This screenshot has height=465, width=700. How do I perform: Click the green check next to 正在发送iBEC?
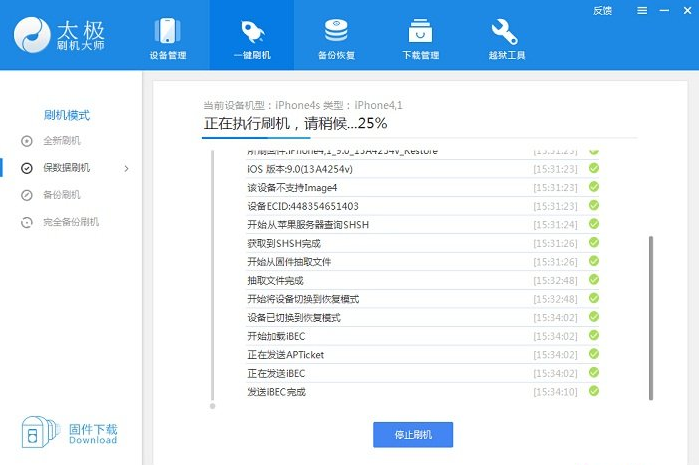[594, 373]
